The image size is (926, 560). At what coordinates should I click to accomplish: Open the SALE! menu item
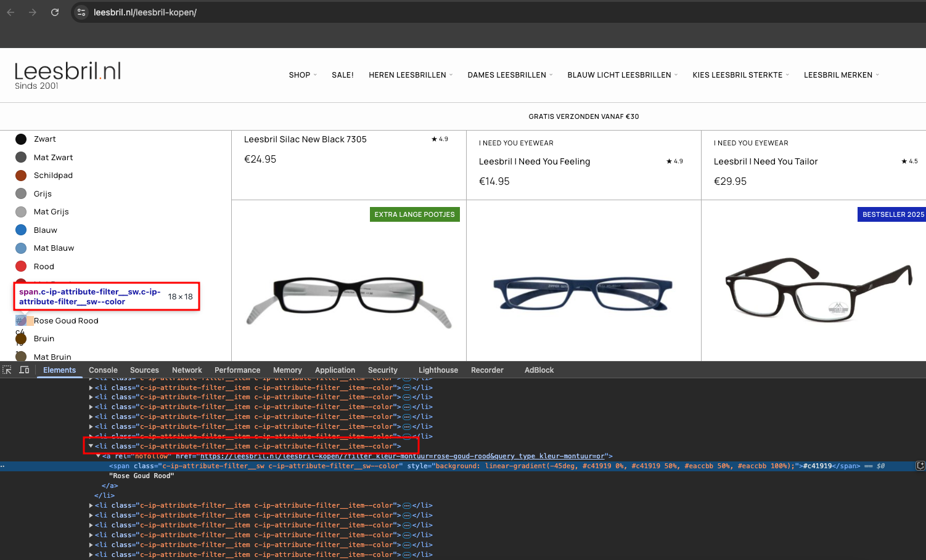(x=343, y=75)
